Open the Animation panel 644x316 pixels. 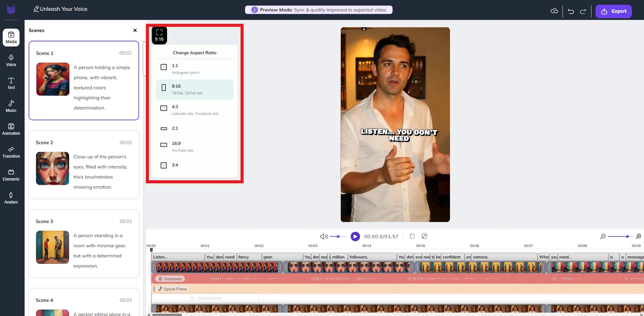tap(11, 129)
